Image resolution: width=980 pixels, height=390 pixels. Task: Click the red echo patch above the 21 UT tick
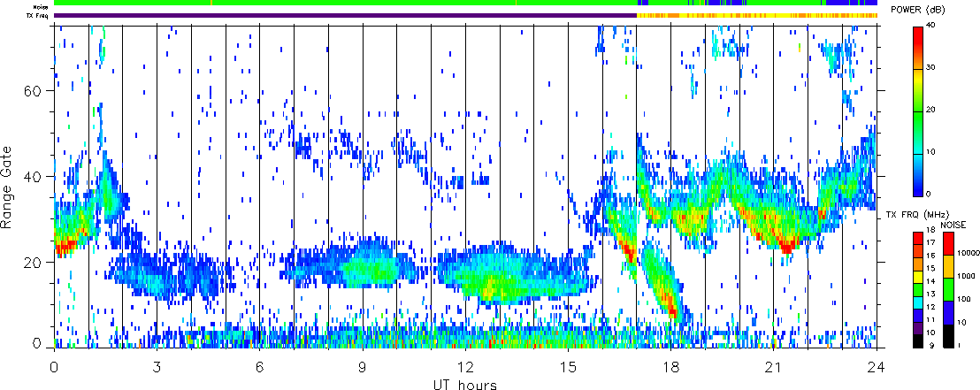787,246
